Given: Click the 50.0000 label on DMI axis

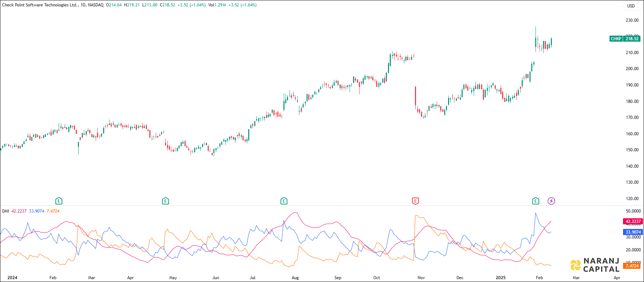Looking at the screenshot, I should pyautogui.click(x=633, y=211).
